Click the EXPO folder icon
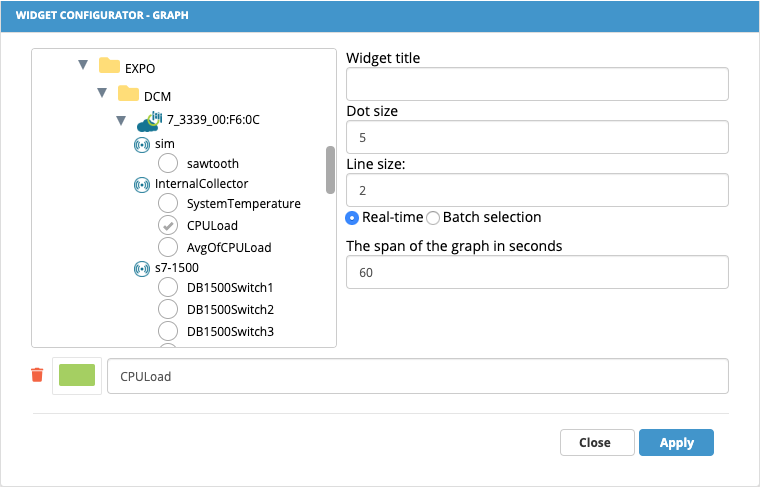760x487 pixels. (x=109, y=65)
